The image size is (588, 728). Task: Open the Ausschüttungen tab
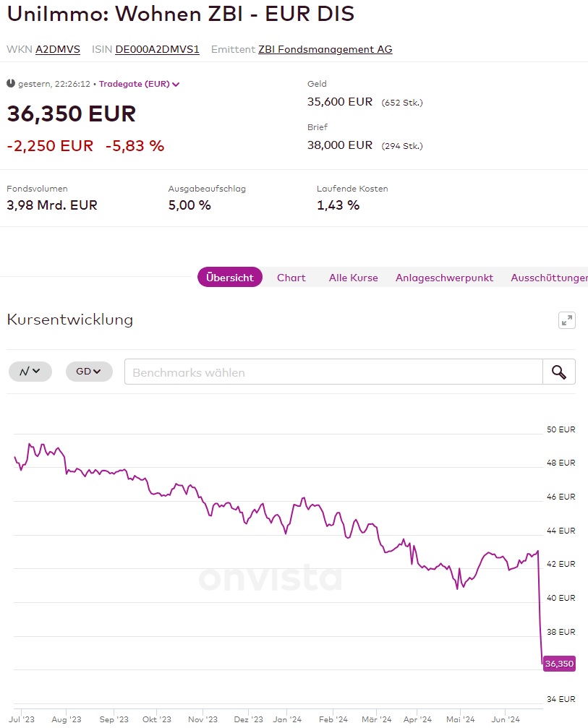[548, 278]
